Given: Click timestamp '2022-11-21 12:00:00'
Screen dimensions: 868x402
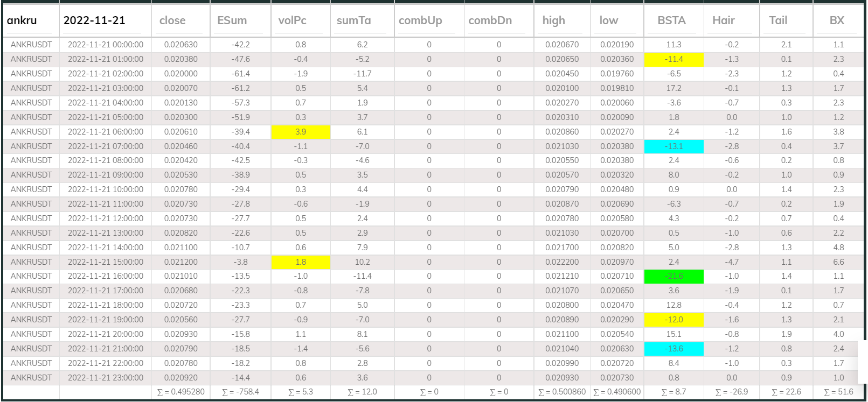Looking at the screenshot, I should click(106, 218).
